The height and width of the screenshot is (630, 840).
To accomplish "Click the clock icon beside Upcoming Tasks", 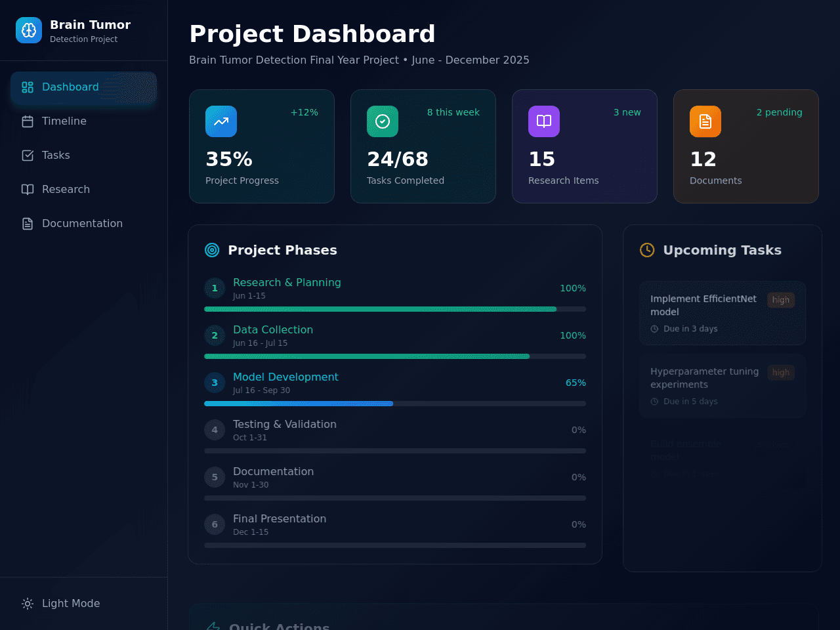I will 647,250.
